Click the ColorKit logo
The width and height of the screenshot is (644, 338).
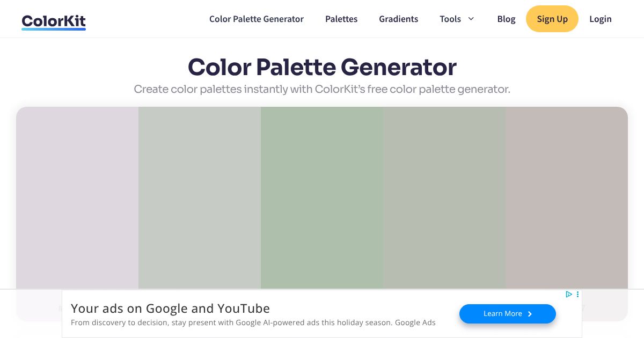[54, 21]
